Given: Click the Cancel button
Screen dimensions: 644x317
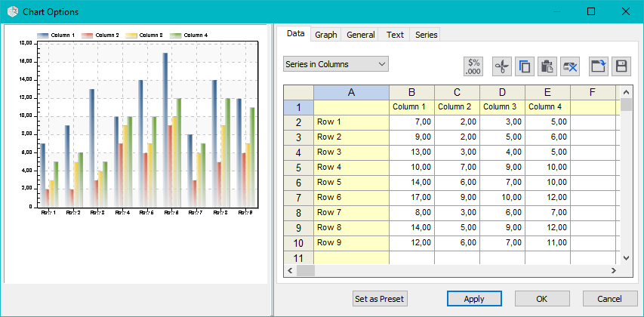Looking at the screenshot, I should click(610, 299).
